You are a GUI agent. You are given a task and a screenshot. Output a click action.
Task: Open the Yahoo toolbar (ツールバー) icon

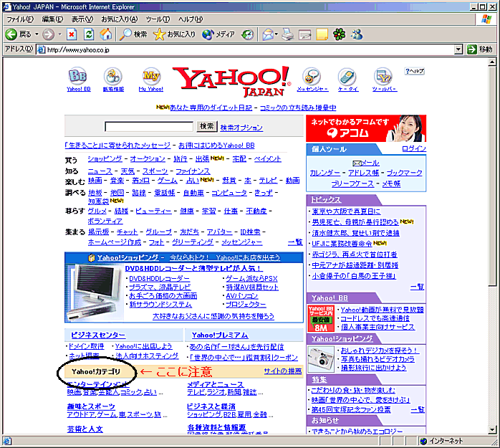pyautogui.click(x=383, y=77)
